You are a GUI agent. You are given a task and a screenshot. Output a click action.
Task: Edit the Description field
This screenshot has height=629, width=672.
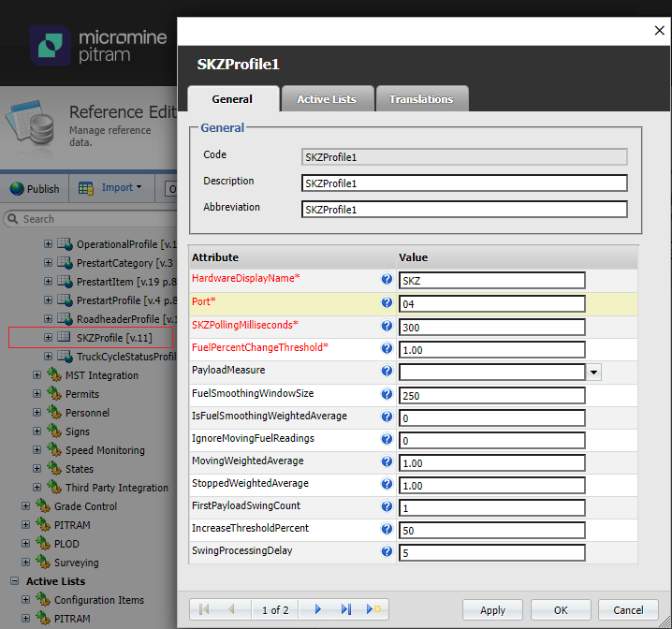tap(464, 183)
